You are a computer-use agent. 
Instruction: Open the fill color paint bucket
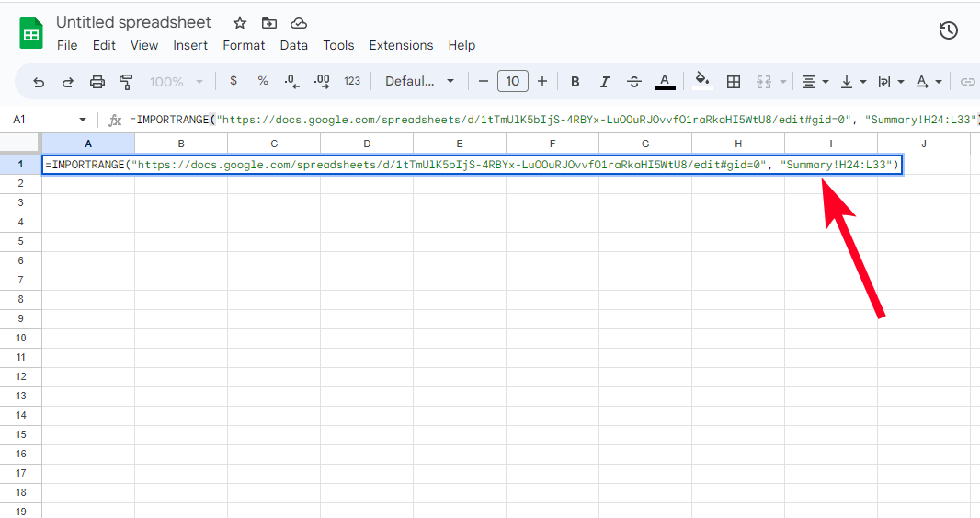click(x=702, y=80)
